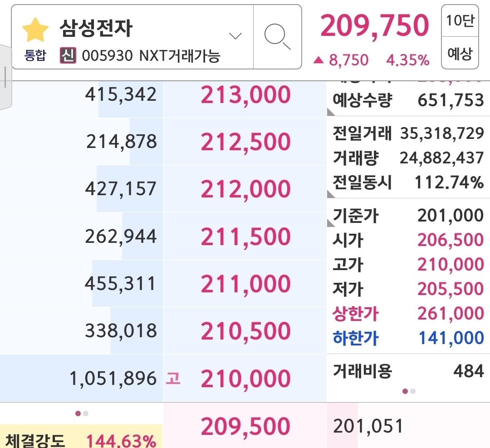Toggle the 예상 expected price button
This screenshot has width=490, height=448.
click(460, 54)
